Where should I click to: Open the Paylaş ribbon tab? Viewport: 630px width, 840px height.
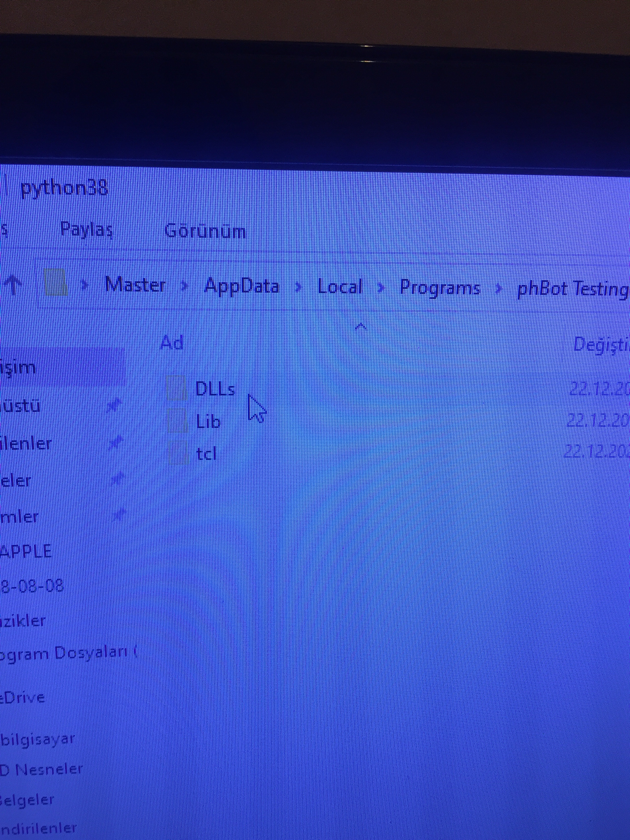(86, 229)
